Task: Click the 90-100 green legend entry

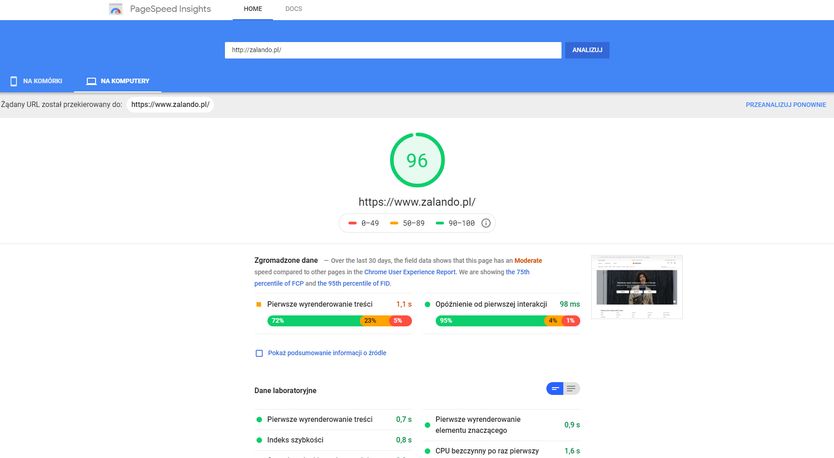Action: (x=455, y=223)
